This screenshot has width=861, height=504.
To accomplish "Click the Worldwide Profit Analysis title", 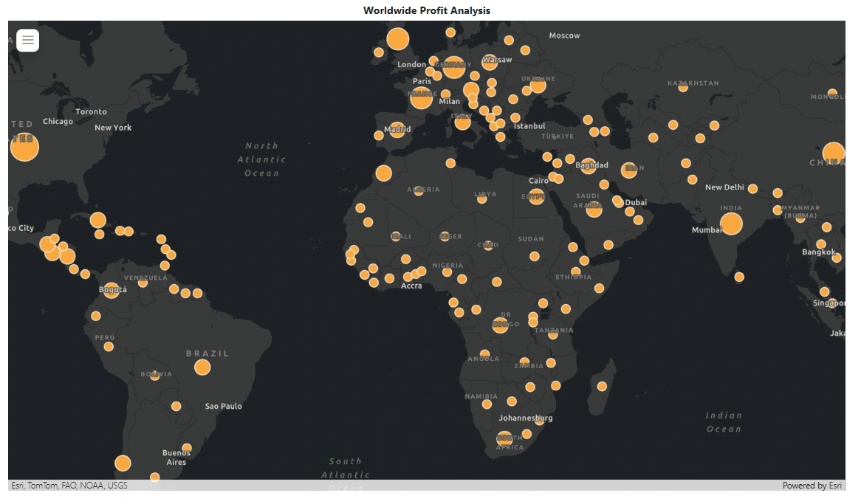I will point(427,10).
